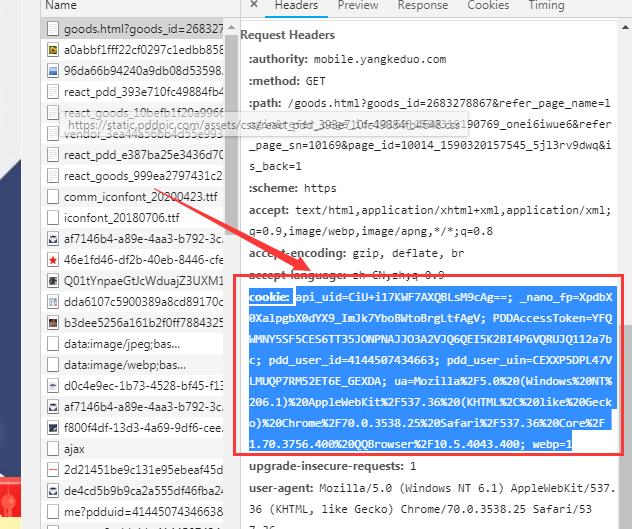Click file icon of comm_iconfont request
This screenshot has width=632, height=529.
[53, 197]
